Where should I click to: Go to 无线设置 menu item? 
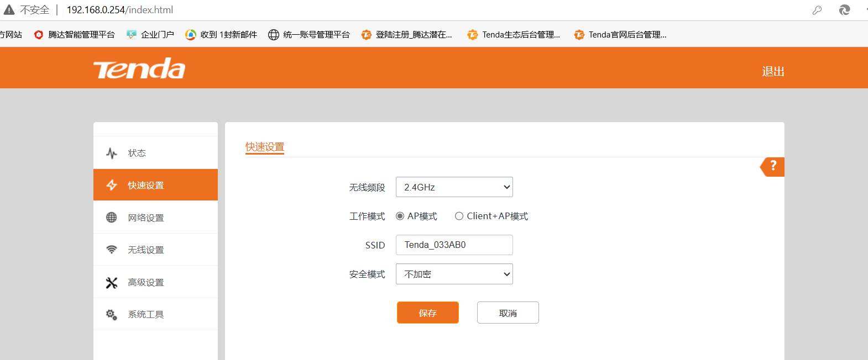155,250
